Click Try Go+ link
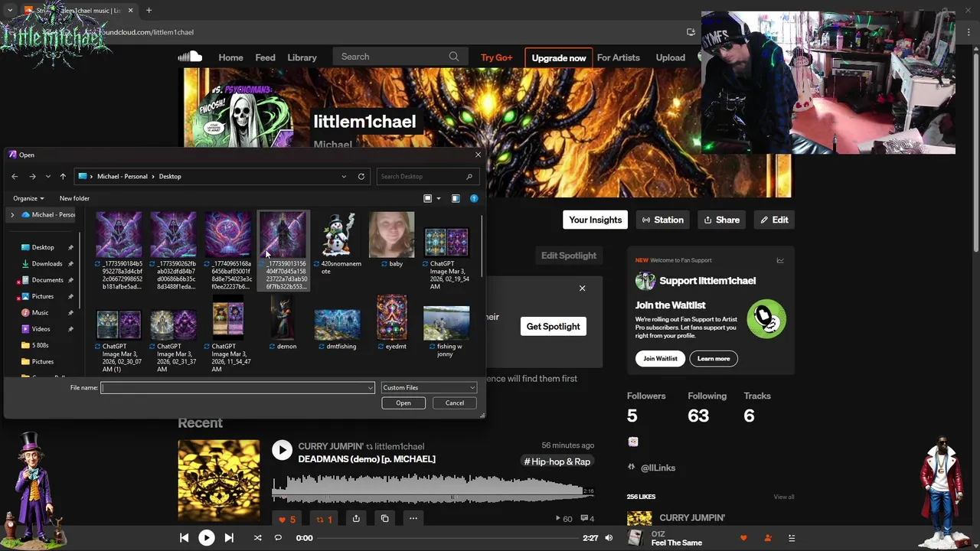Screen dimensions: 980x551 [496, 57]
